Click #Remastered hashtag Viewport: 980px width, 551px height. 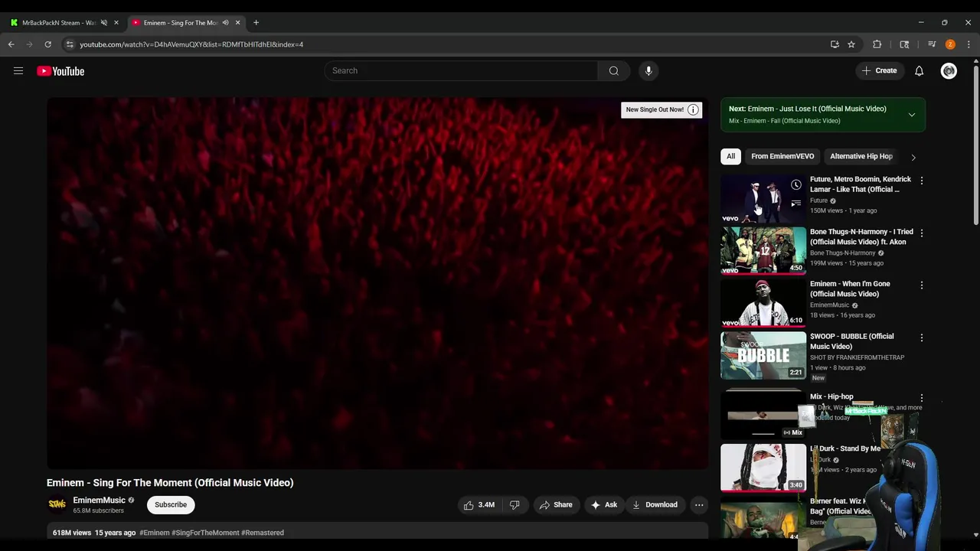[x=263, y=533]
